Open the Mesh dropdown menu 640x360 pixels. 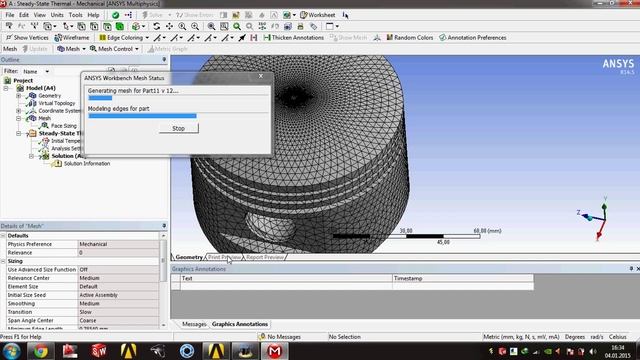[x=72, y=49]
